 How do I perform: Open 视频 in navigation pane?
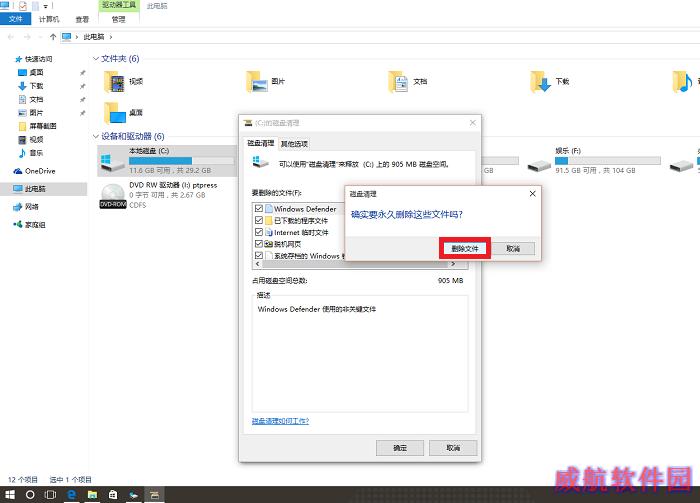[36, 139]
